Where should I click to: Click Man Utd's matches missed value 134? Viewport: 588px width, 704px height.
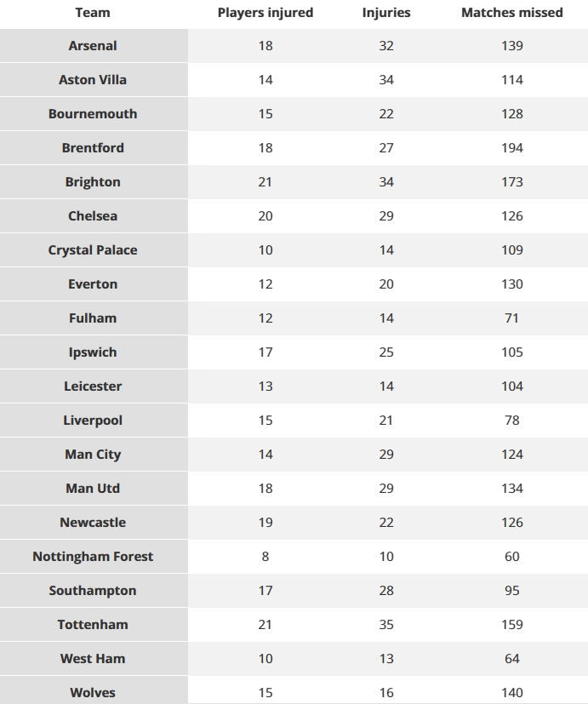(x=511, y=489)
